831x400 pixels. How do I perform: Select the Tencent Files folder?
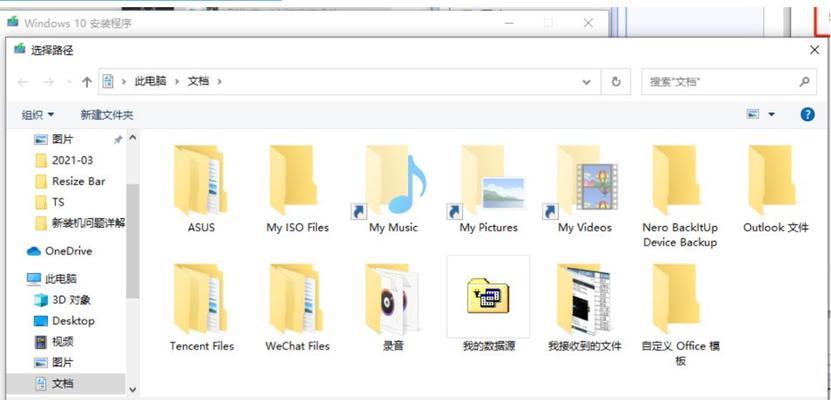[x=201, y=307]
